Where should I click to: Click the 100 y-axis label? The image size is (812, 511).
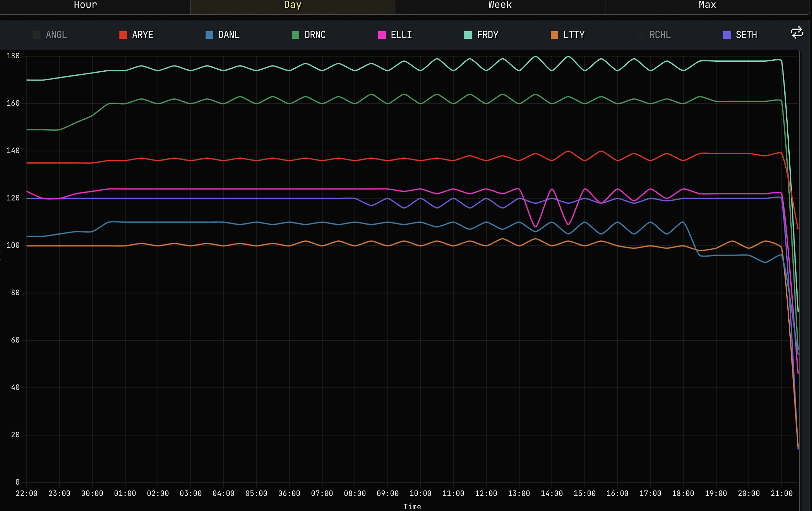coord(13,246)
